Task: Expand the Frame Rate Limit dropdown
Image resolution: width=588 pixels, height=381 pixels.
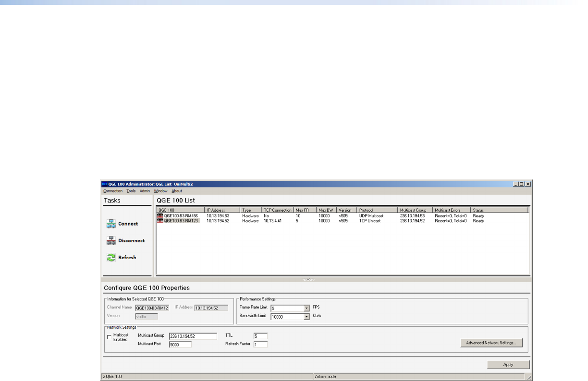Action: coord(306,308)
